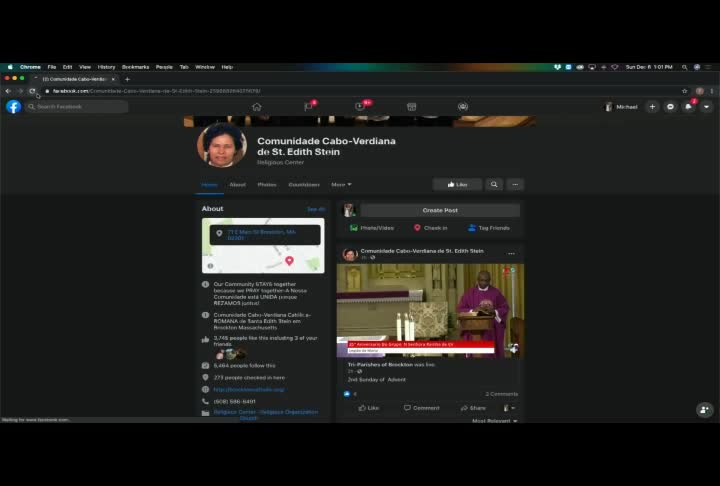The image size is (720, 486).
Task: Click the browser reload icon
Action: pos(32,91)
